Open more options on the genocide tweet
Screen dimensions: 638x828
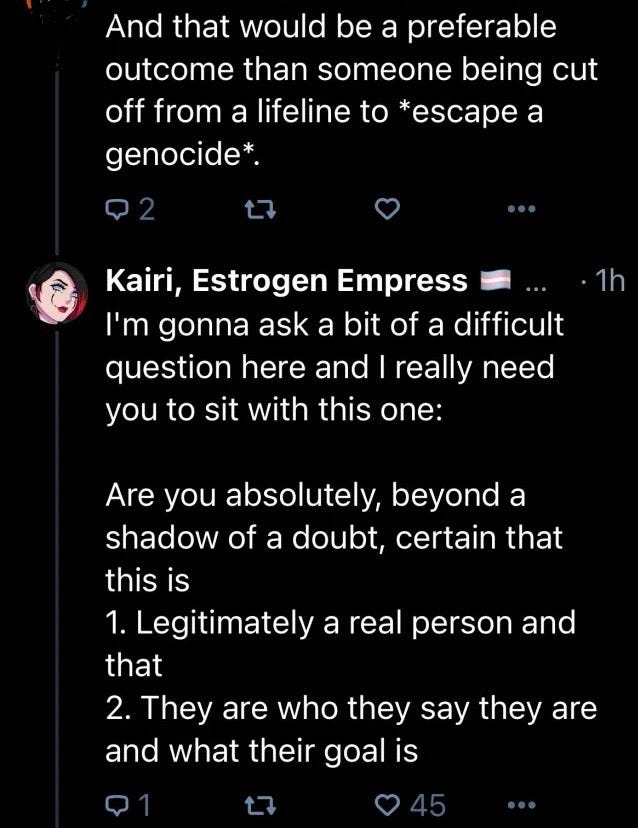coord(521,209)
